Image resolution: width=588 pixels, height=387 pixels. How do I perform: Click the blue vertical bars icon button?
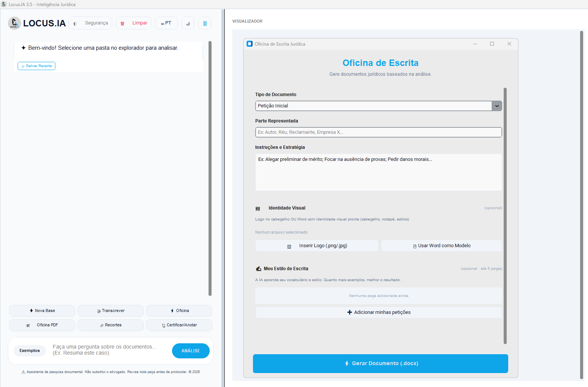tap(205, 23)
